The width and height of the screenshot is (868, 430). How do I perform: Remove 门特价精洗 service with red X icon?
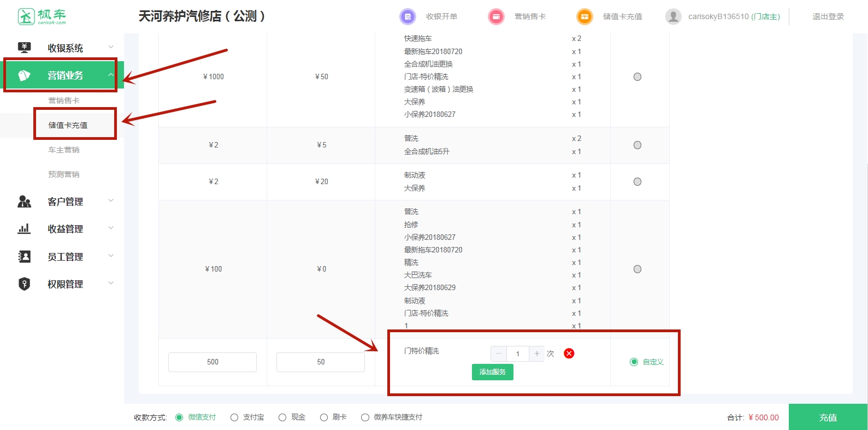coord(569,354)
